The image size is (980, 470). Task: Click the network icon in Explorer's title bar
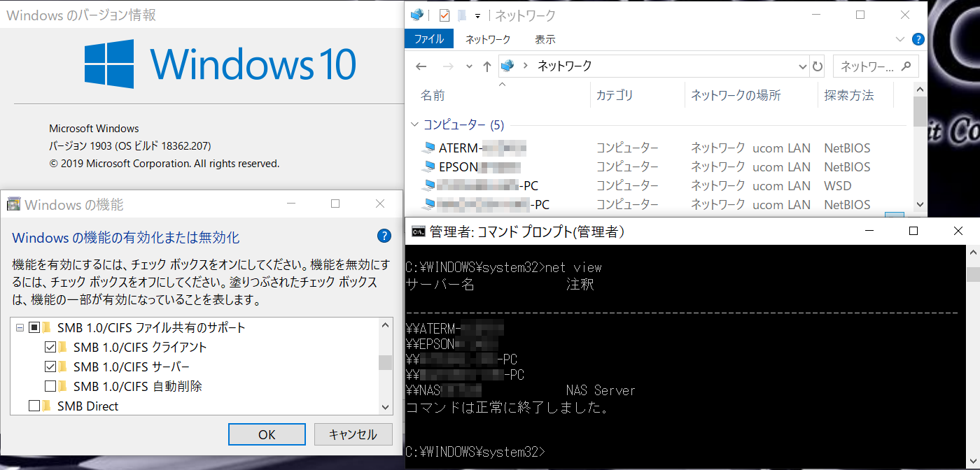(x=417, y=15)
